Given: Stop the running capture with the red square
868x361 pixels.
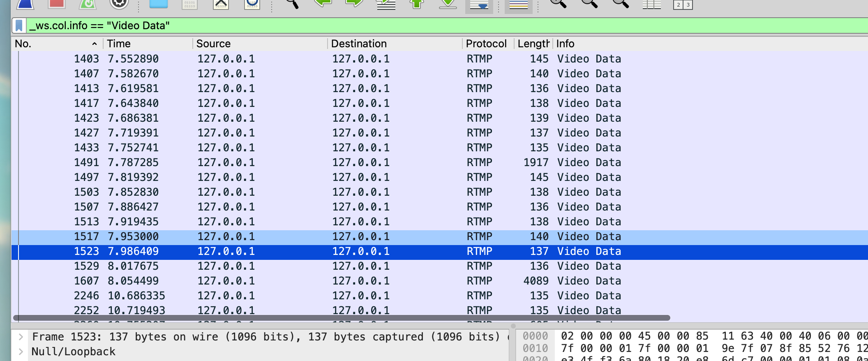Looking at the screenshot, I should click(x=56, y=4).
